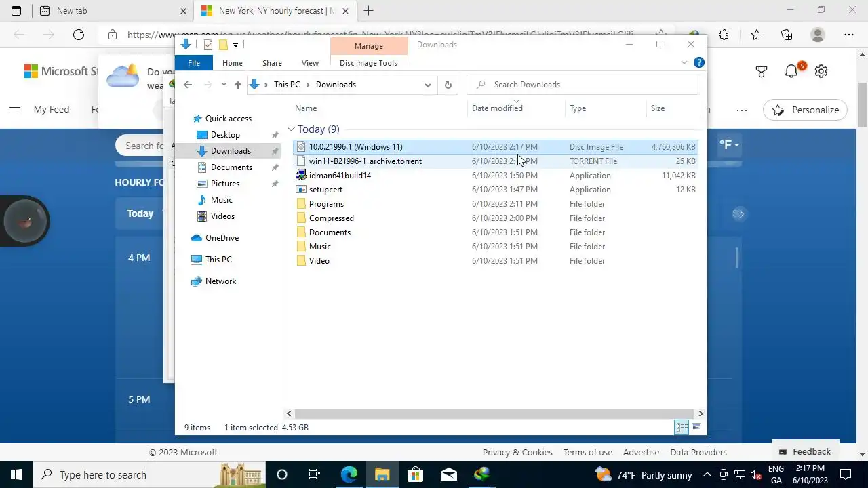This screenshot has width=868, height=488.
Task: Open Data Providers link
Action: [698, 452]
